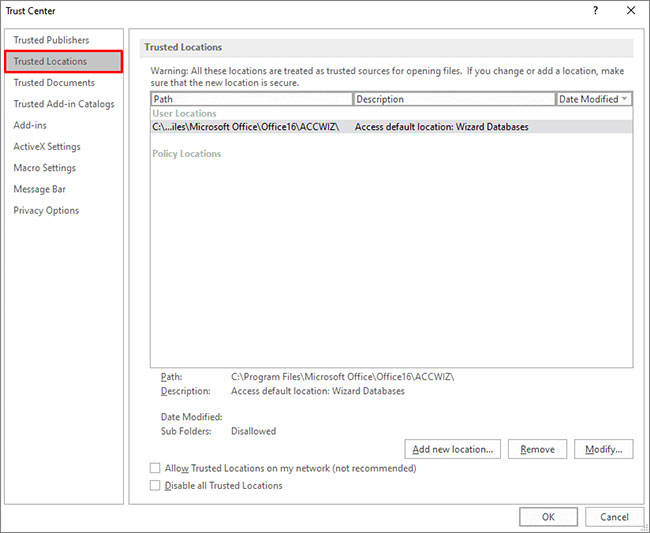Open ActiveX Settings category
This screenshot has height=533, width=650.
point(47,147)
